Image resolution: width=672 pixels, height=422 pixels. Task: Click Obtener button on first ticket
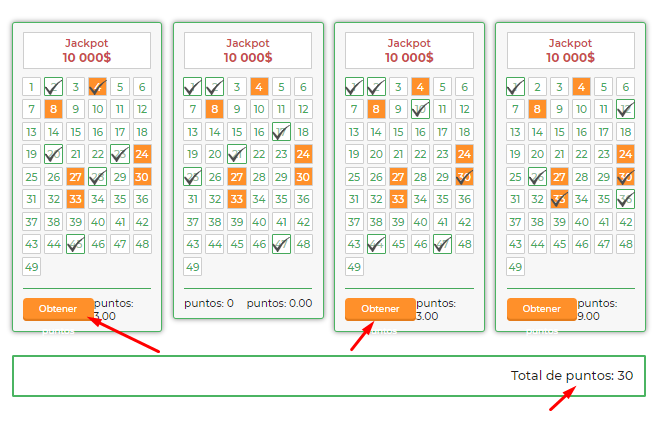[58, 309]
